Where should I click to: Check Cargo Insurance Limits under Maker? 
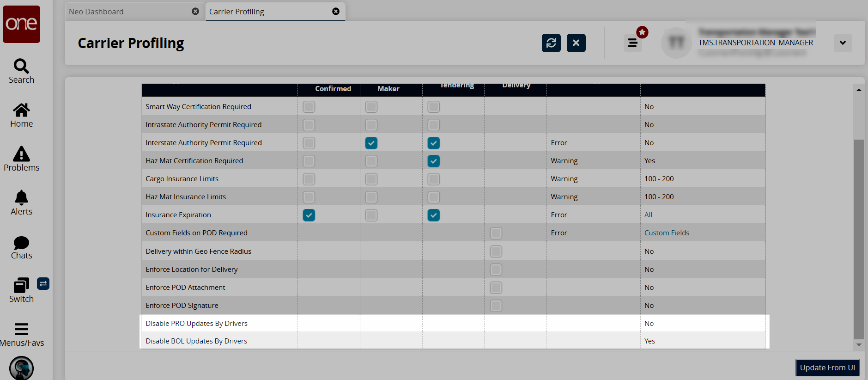tap(371, 179)
